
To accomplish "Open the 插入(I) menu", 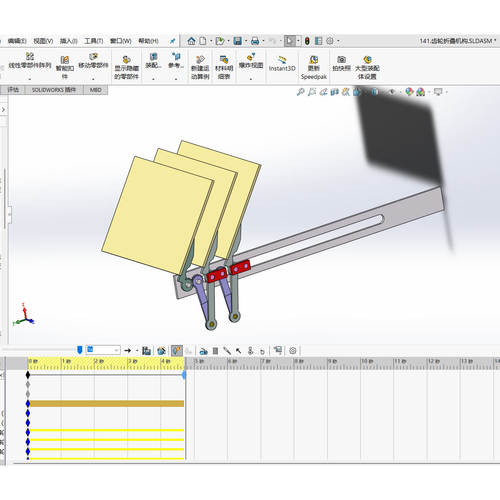I will pos(69,41).
